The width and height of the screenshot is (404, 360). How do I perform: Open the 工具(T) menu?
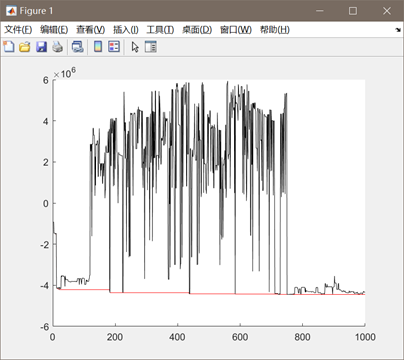pos(160,30)
